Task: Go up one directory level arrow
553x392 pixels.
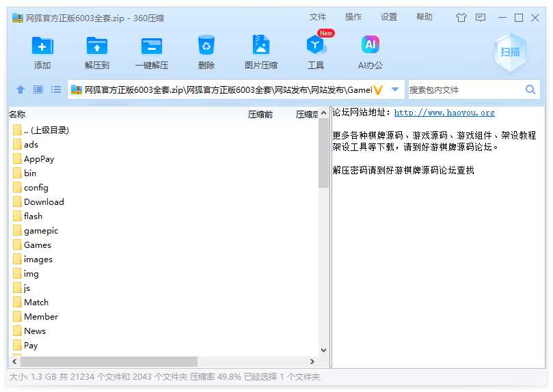Action: click(21, 89)
